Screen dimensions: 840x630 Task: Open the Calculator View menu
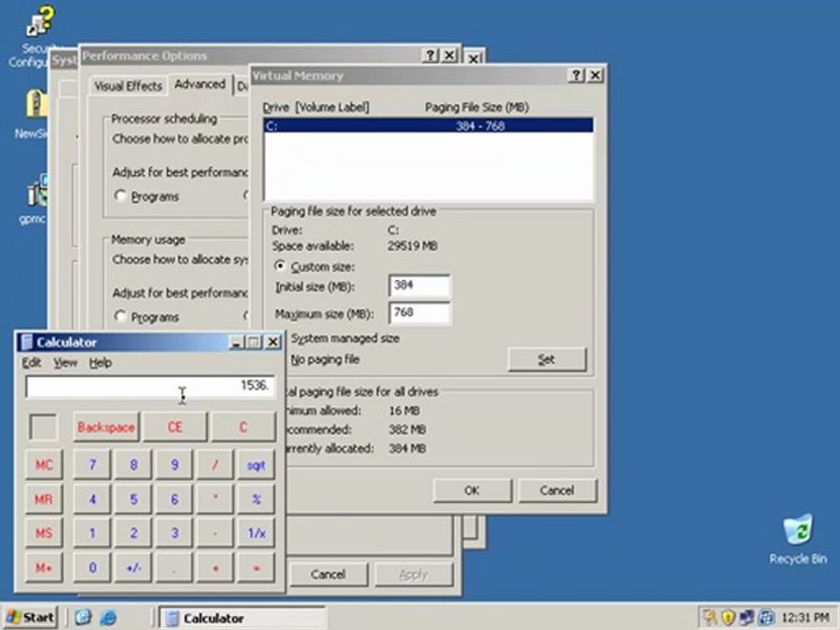tap(65, 362)
